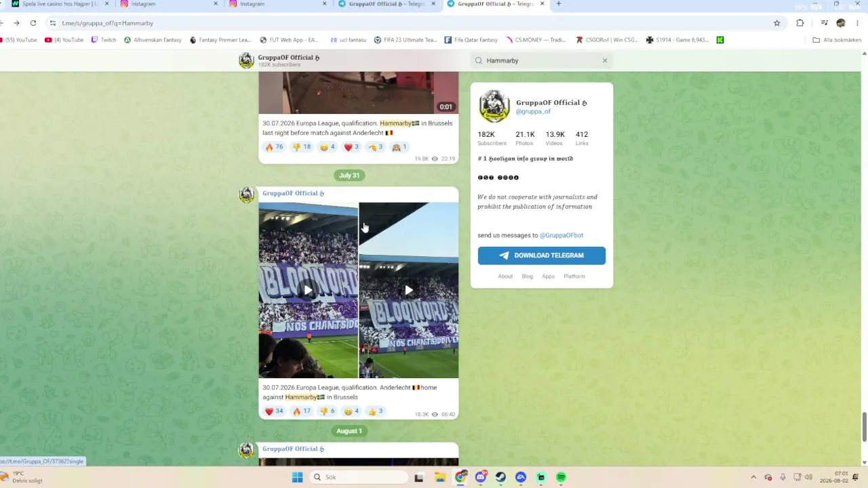Open the @gruppa_of handle link
868x488 pixels.
533,111
